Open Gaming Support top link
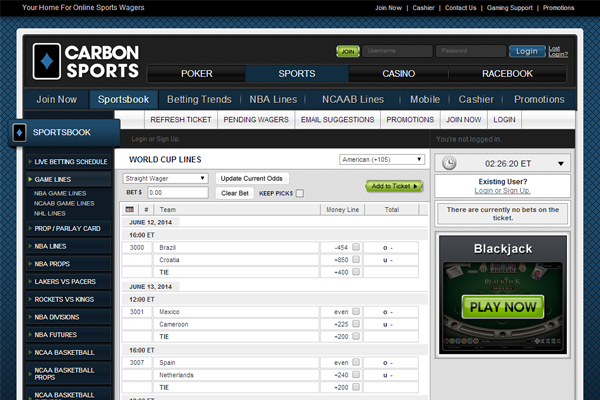The width and height of the screenshot is (600, 400). coord(509,8)
